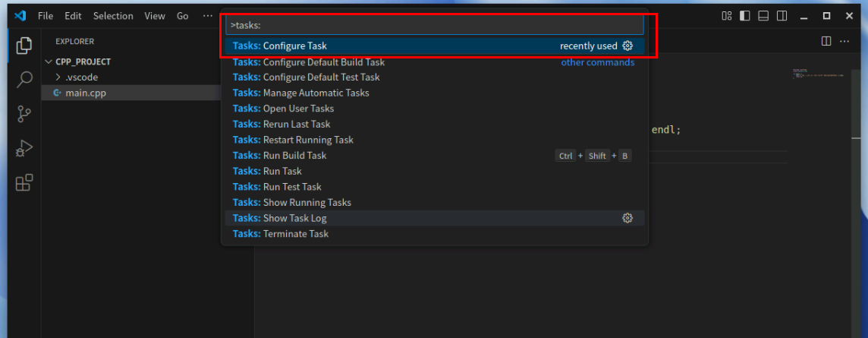Open the Search view in activity bar
This screenshot has height=338, width=868.
click(24, 79)
